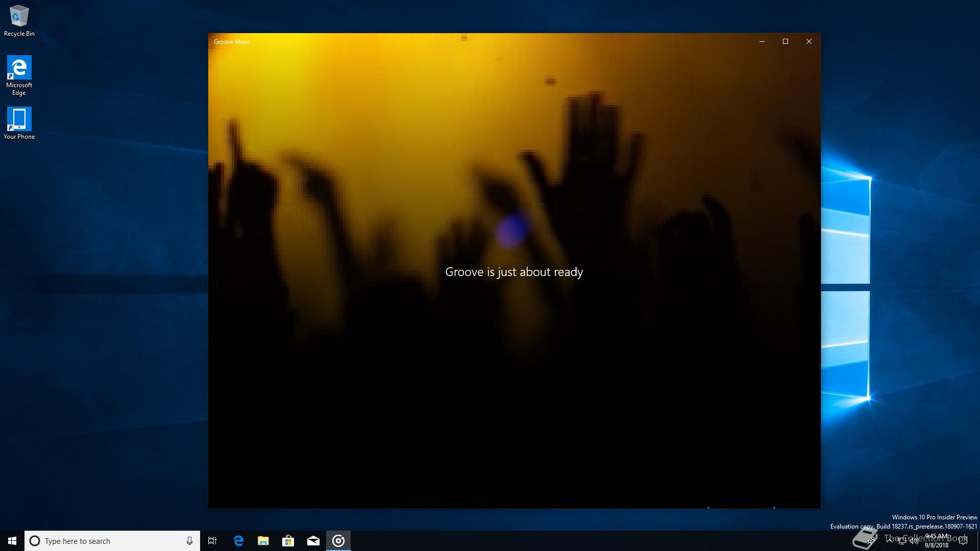Image resolution: width=980 pixels, height=551 pixels.
Task: Open the Action Center notification icon
Action: click(x=963, y=541)
